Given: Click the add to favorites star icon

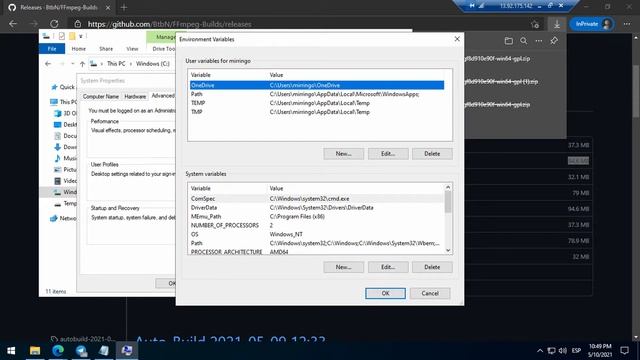Looking at the screenshot, I should point(535,24).
